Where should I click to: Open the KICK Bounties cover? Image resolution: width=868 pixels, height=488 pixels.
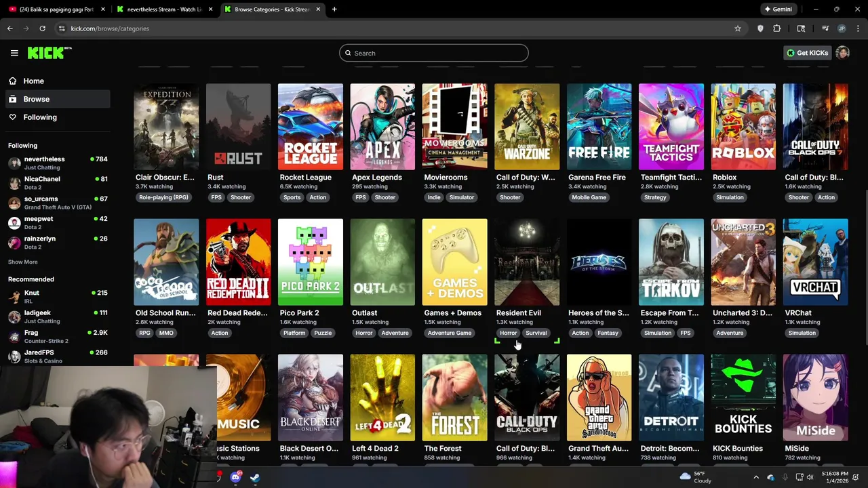[x=743, y=398]
